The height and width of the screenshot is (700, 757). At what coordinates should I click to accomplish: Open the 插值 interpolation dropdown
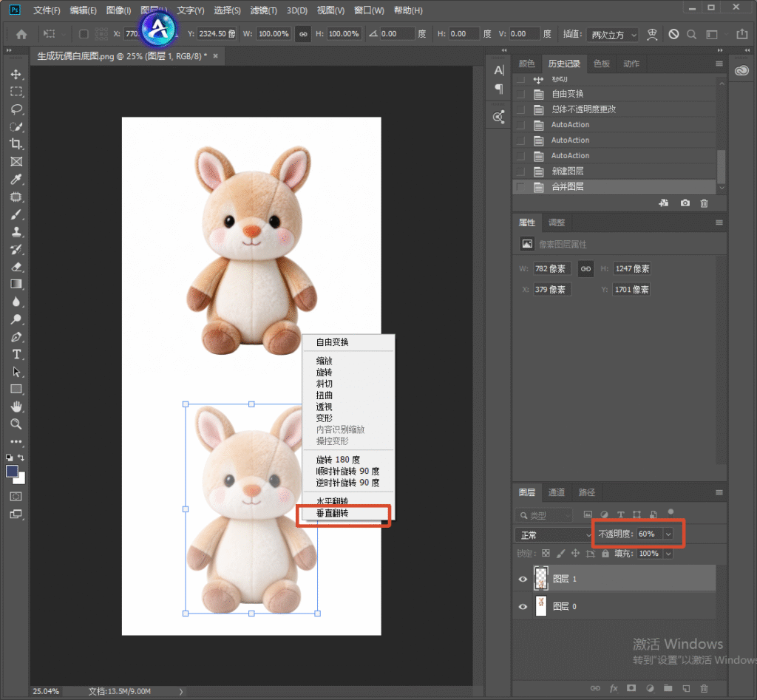[613, 35]
